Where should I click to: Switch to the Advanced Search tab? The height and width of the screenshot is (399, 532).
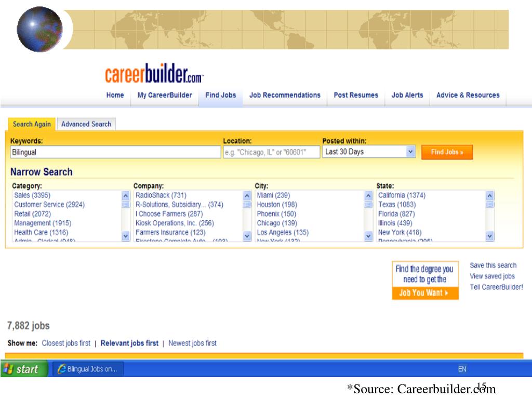pos(86,124)
